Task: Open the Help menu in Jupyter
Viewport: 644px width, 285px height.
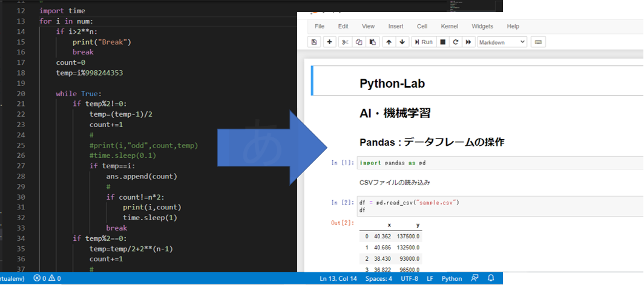Action: click(513, 26)
